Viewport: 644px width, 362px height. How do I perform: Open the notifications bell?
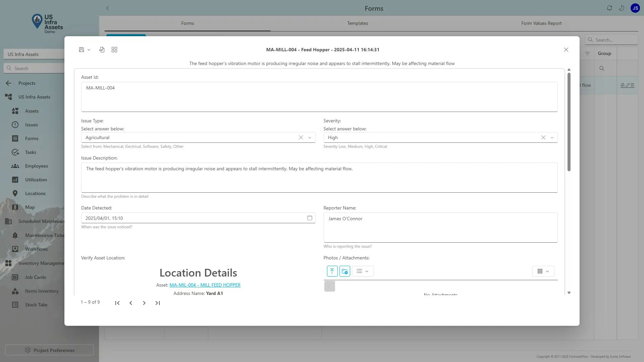[609, 8]
